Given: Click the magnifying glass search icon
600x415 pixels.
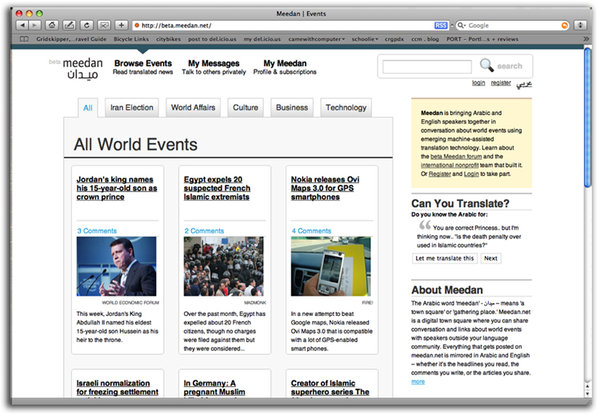Looking at the screenshot, I should point(486,65).
